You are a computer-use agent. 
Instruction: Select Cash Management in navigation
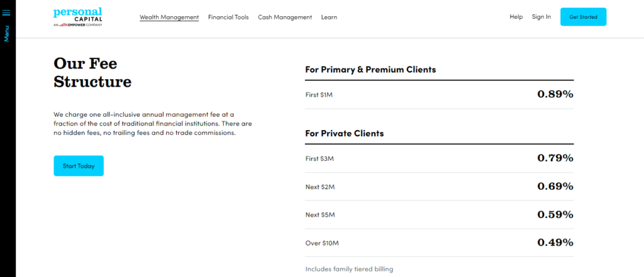(285, 17)
